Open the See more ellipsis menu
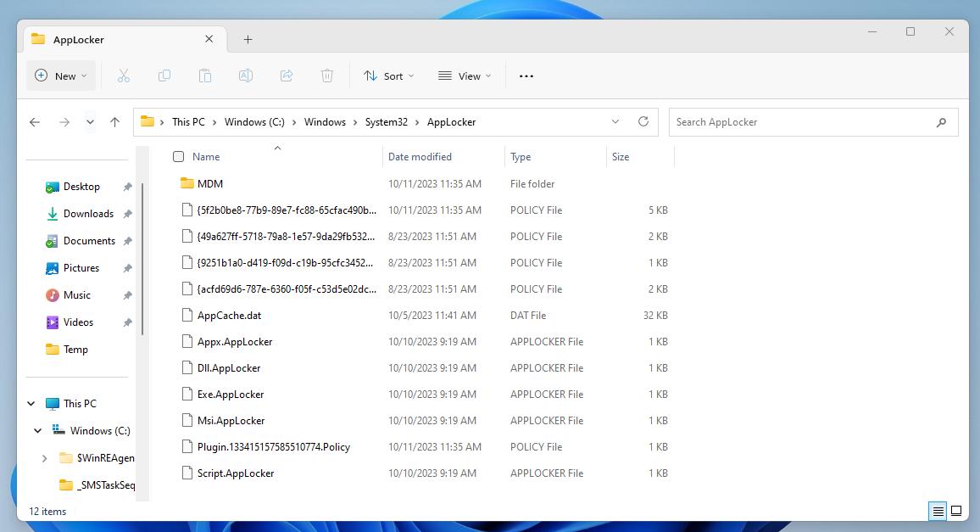 pos(526,76)
